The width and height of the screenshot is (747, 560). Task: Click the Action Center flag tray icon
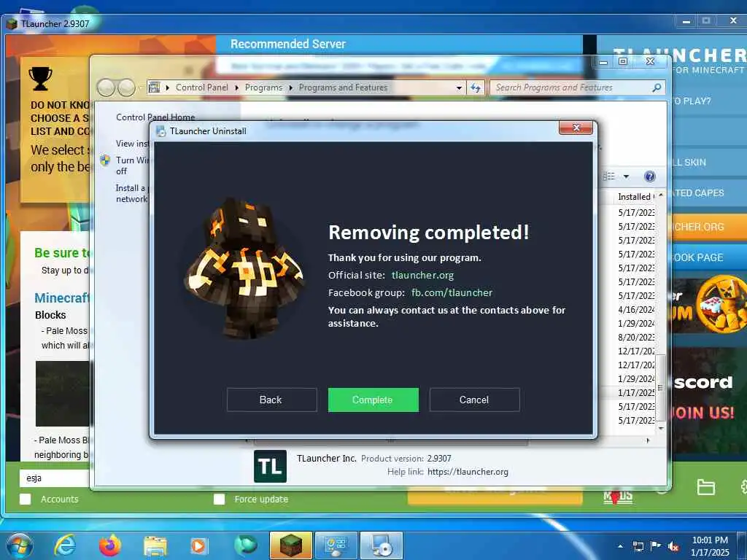pyautogui.click(x=656, y=546)
